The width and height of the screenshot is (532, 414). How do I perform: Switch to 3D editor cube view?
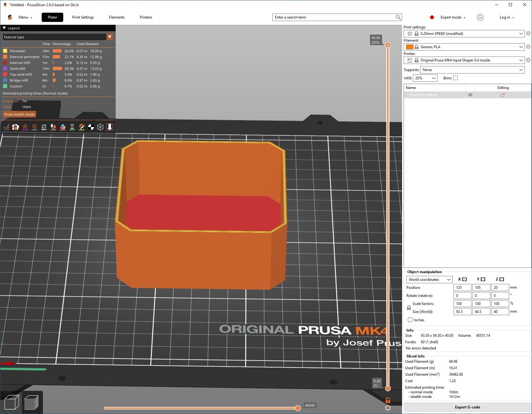coord(12,402)
